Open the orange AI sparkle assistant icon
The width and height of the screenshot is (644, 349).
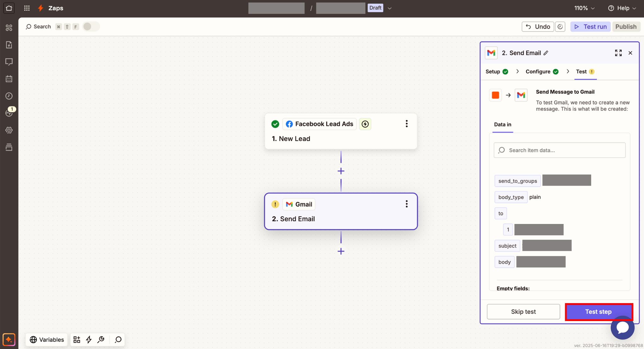point(9,340)
